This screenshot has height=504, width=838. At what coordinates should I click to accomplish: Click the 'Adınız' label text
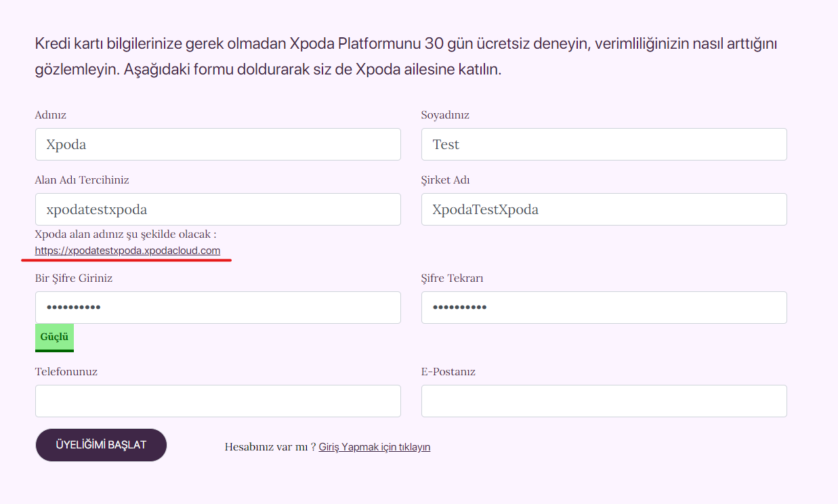point(51,115)
